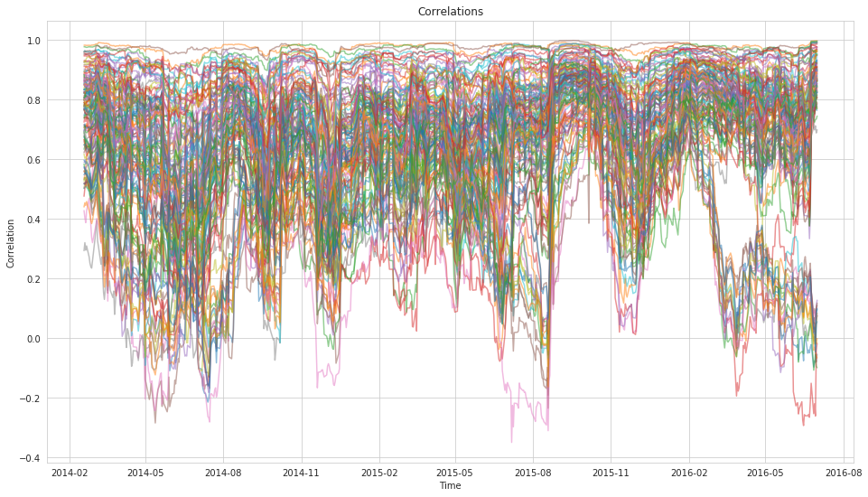Click the y-axis tick label 0.2

pos(34,278)
